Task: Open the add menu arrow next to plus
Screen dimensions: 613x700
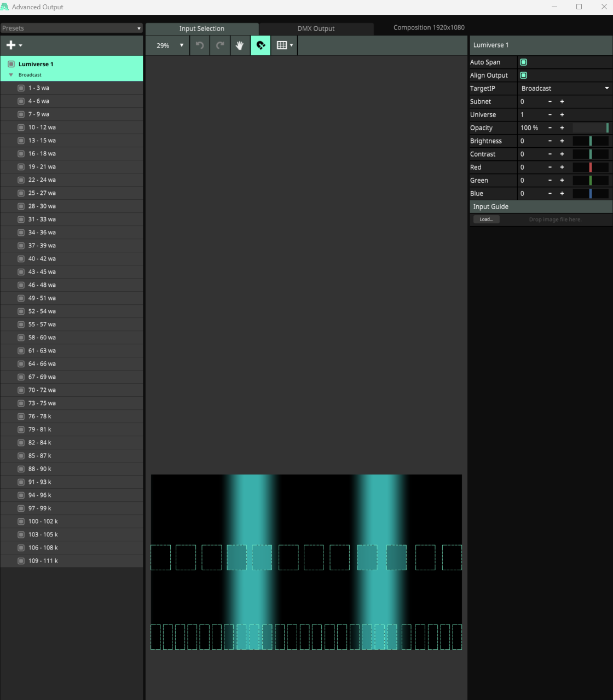Action: (x=20, y=46)
